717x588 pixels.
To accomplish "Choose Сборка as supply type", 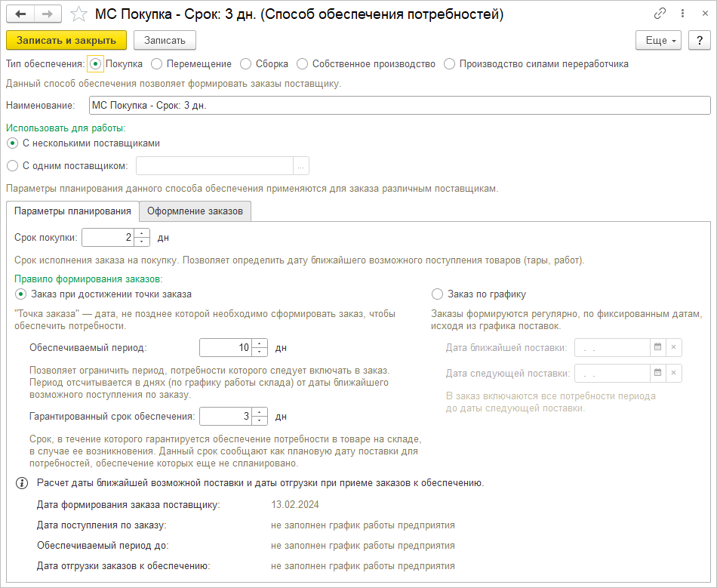I will click(245, 64).
